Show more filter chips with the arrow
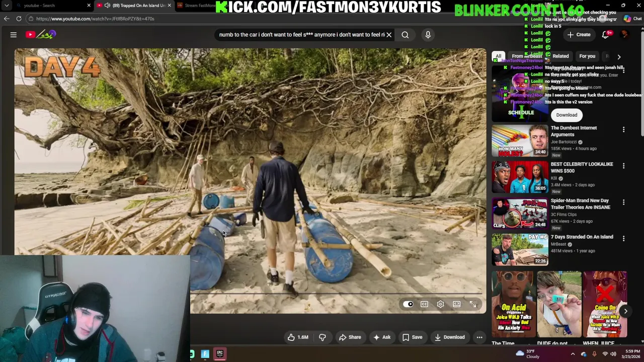The width and height of the screenshot is (644, 362). click(619, 57)
